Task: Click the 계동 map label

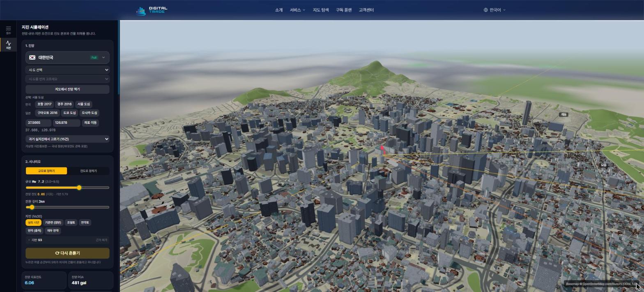Action: (x=563, y=115)
